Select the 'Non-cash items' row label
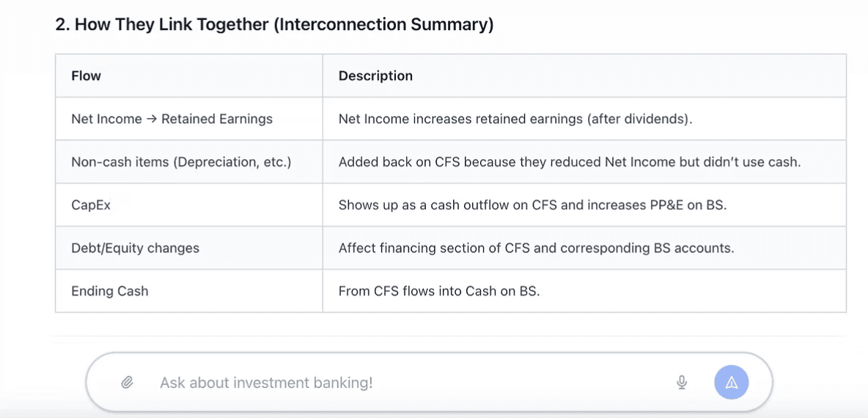 pyautogui.click(x=120, y=162)
